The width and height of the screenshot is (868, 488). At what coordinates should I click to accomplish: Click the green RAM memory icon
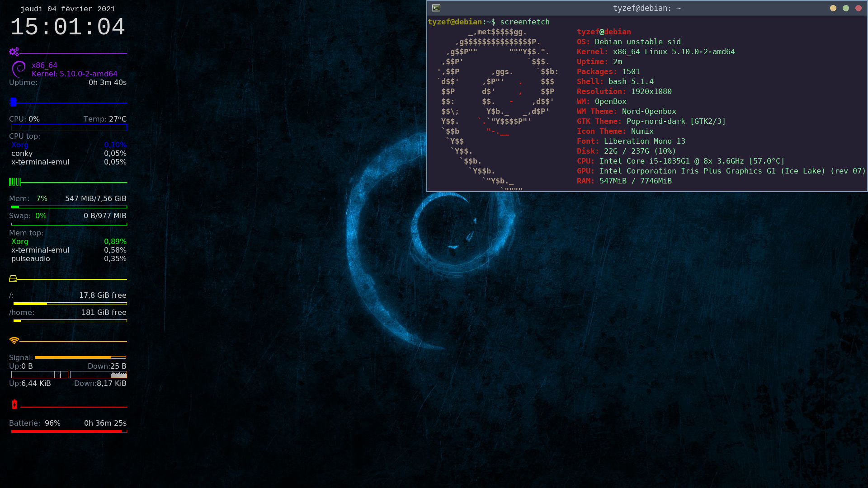tap(14, 182)
